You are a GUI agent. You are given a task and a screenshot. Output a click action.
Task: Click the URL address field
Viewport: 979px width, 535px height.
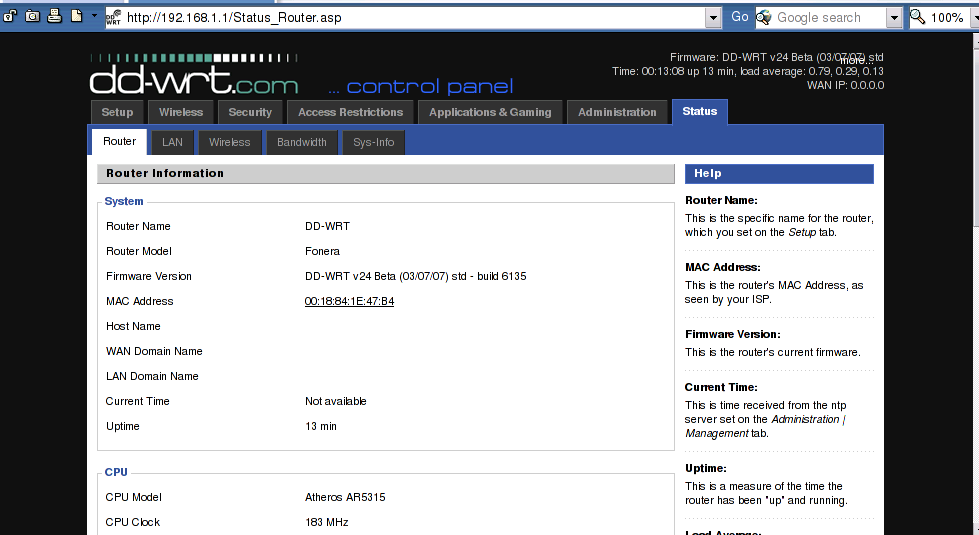point(413,17)
